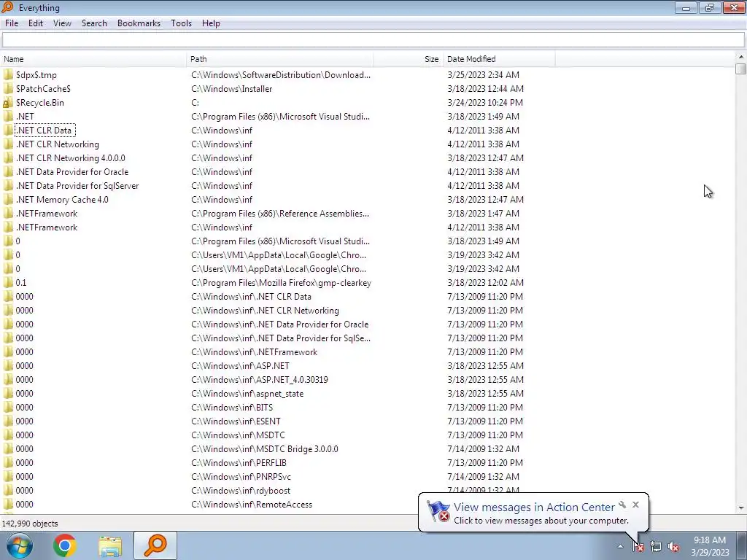Select the .NET CLR Networking entry

point(57,144)
